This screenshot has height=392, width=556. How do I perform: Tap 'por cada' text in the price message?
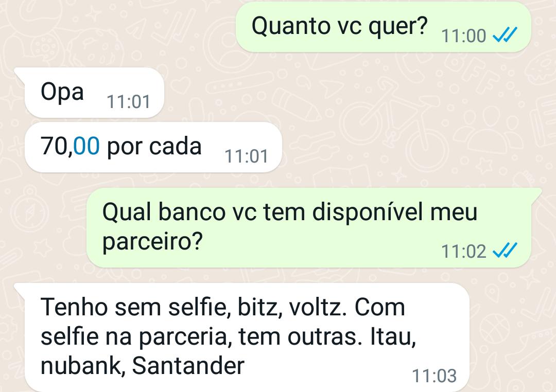coord(154,147)
